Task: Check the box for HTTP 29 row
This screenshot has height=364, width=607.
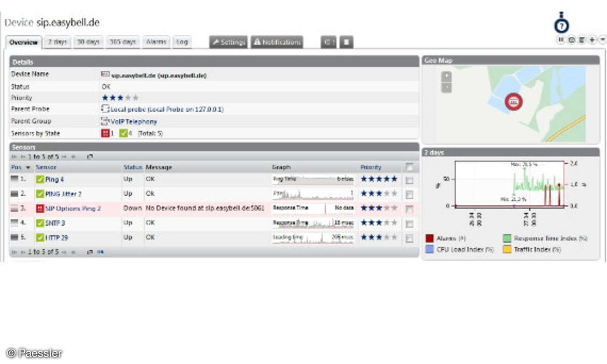Action: tap(409, 238)
